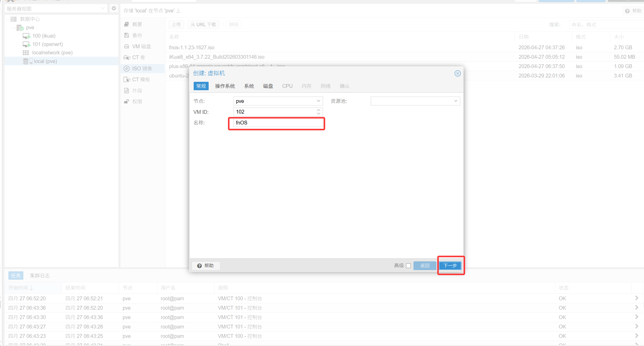Click the Next (下一步) button
Image resolution: width=644 pixels, height=346 pixels.
450,266
